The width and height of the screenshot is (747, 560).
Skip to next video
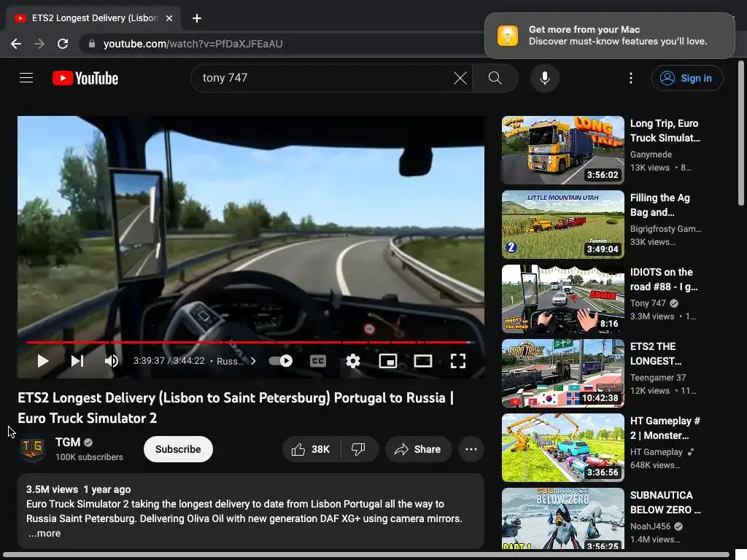[x=77, y=361]
